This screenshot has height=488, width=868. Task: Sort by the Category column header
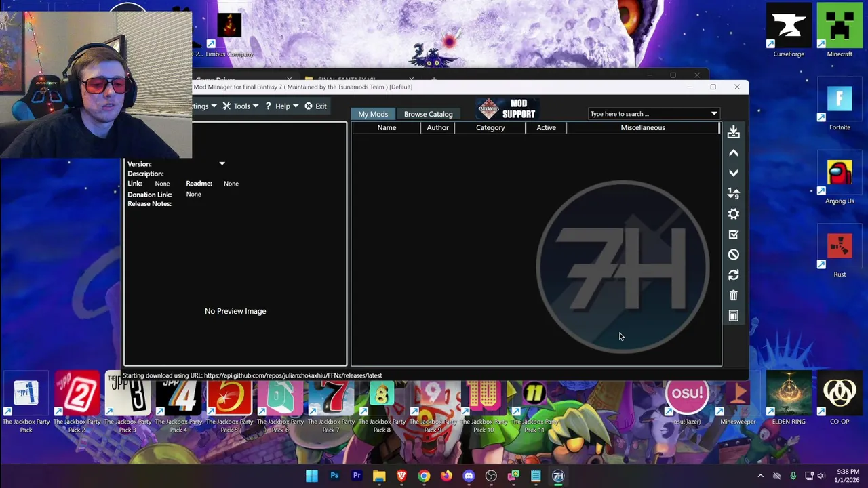pos(490,127)
